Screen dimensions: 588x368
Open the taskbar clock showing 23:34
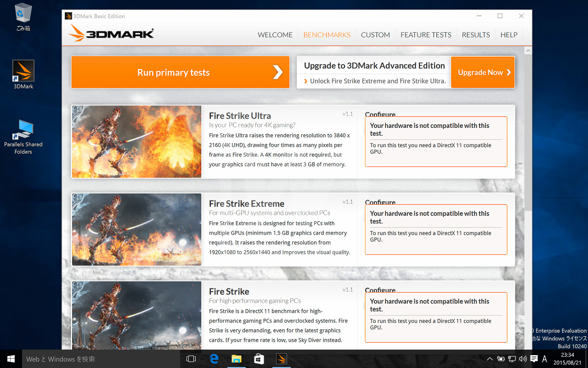click(568, 359)
